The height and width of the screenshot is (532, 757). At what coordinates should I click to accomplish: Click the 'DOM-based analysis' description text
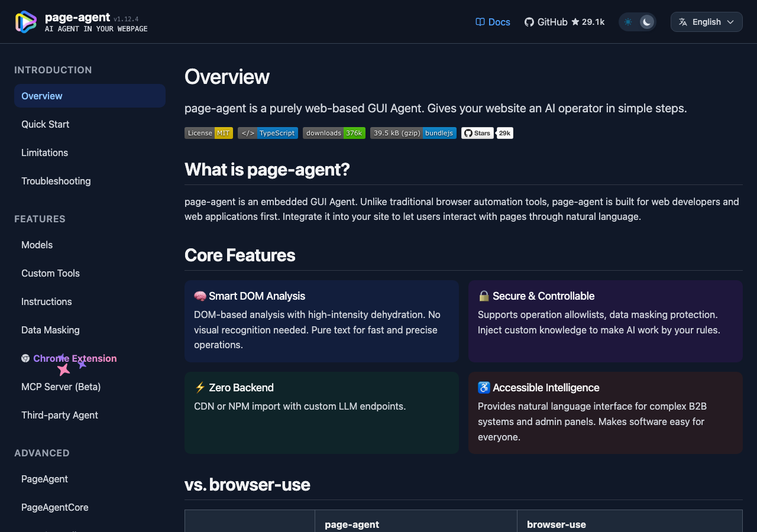318,330
